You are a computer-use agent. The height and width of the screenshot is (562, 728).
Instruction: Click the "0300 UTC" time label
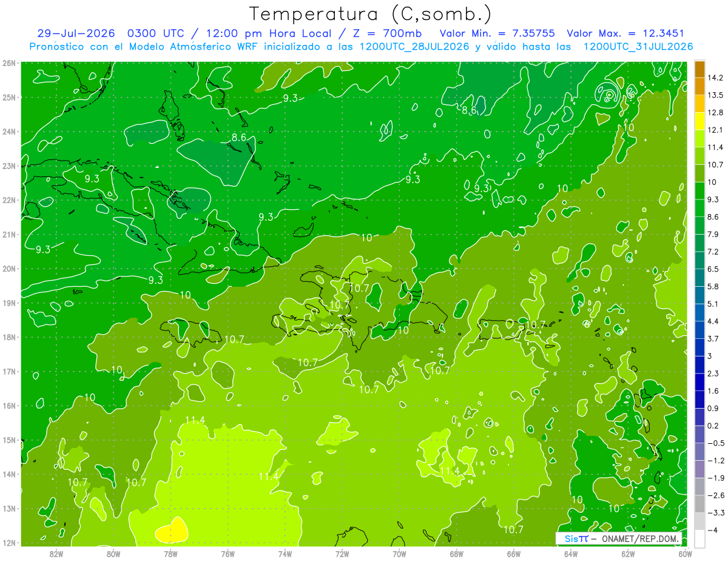tap(156, 33)
